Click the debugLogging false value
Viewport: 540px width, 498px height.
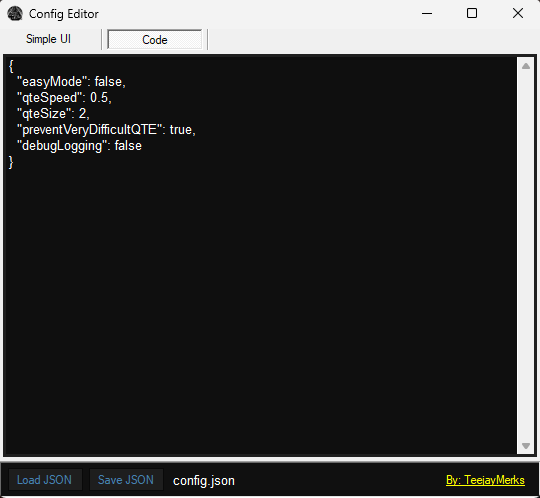pos(128,146)
